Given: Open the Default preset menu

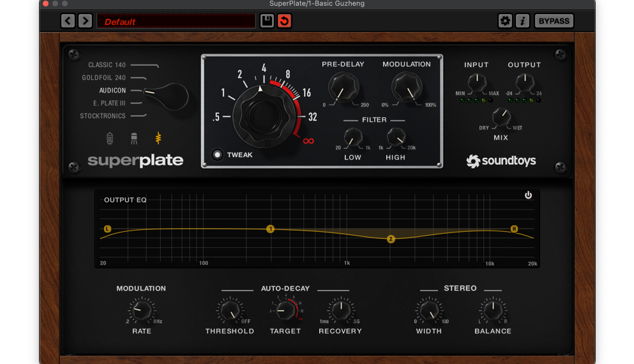Looking at the screenshot, I should (x=176, y=22).
